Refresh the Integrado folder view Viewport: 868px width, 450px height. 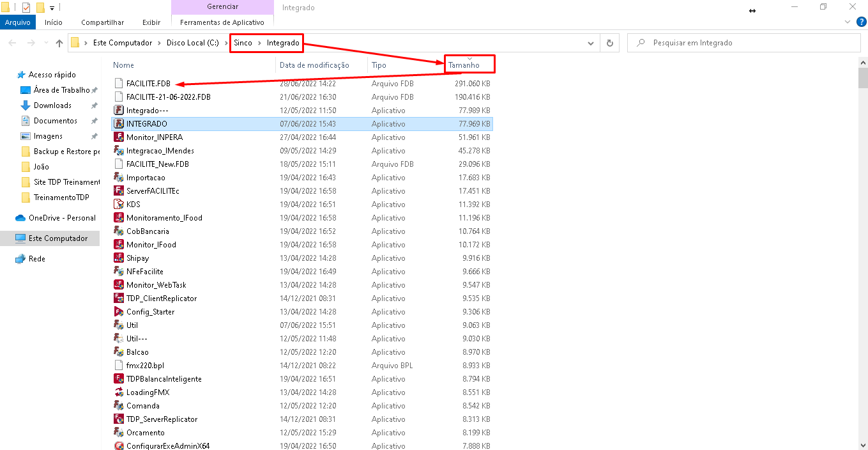[x=610, y=43]
